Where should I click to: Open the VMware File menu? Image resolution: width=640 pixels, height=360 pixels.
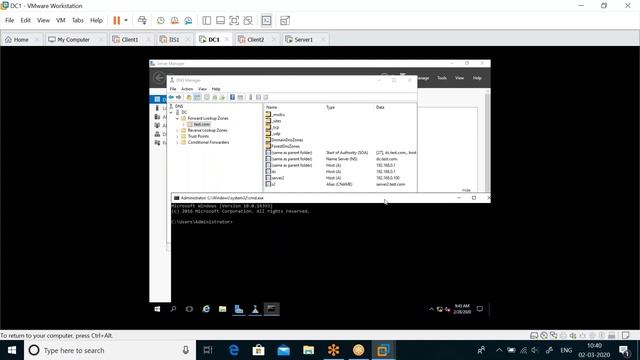[x=9, y=20]
